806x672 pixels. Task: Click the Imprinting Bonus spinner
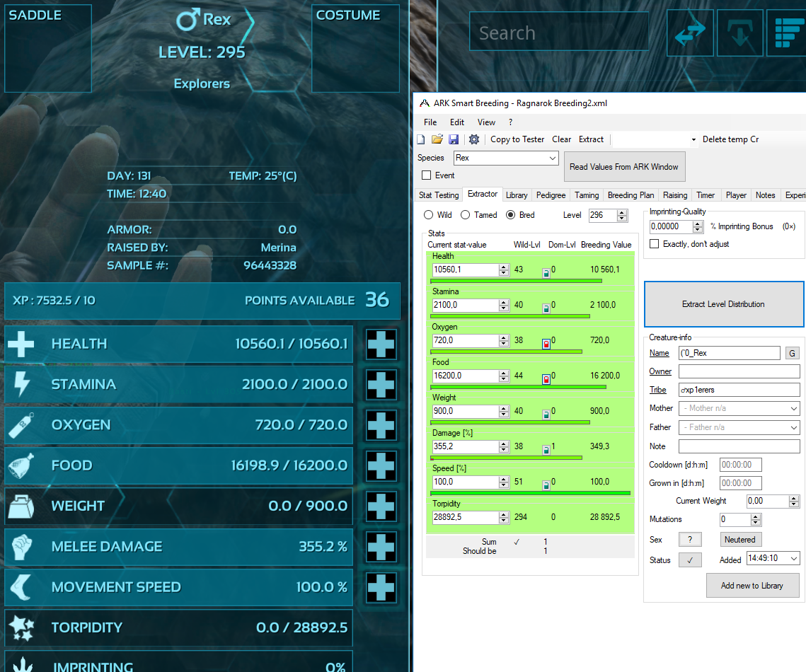[698, 226]
